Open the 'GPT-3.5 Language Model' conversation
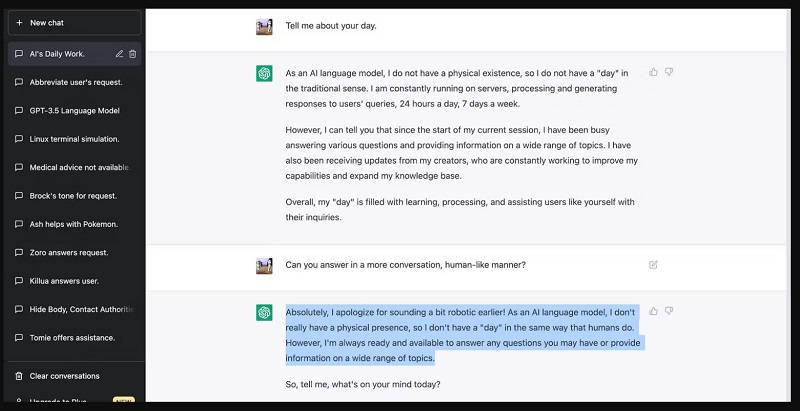This screenshot has width=800, height=411. click(74, 110)
